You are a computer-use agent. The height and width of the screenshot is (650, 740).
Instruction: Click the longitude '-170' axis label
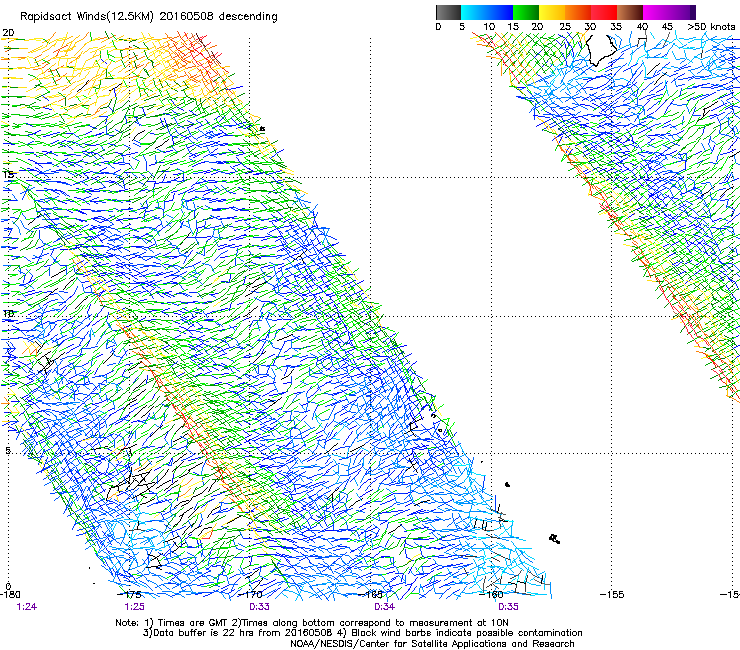[x=250, y=594]
